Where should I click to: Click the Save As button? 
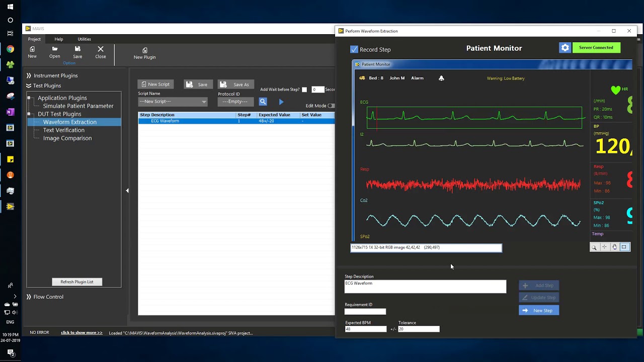tap(236, 84)
